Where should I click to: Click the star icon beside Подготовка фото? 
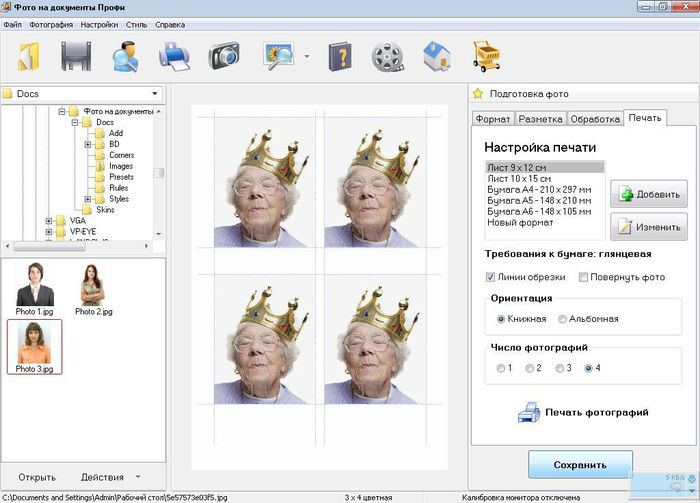point(478,94)
